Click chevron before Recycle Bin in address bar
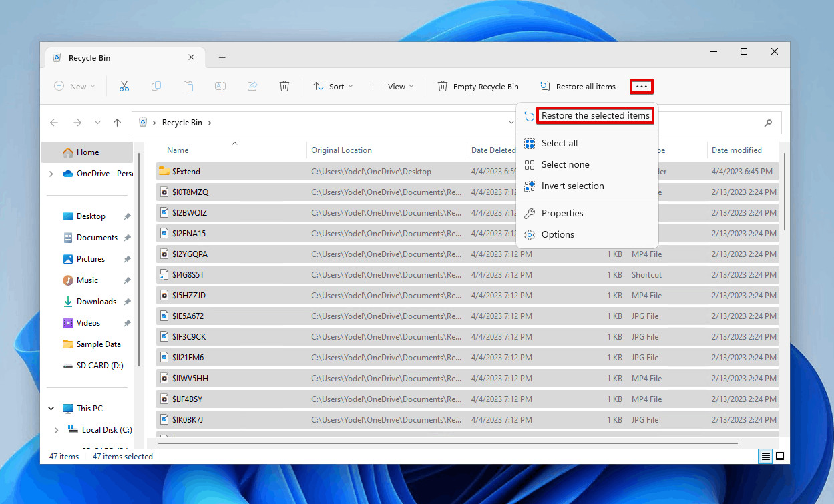 [154, 123]
